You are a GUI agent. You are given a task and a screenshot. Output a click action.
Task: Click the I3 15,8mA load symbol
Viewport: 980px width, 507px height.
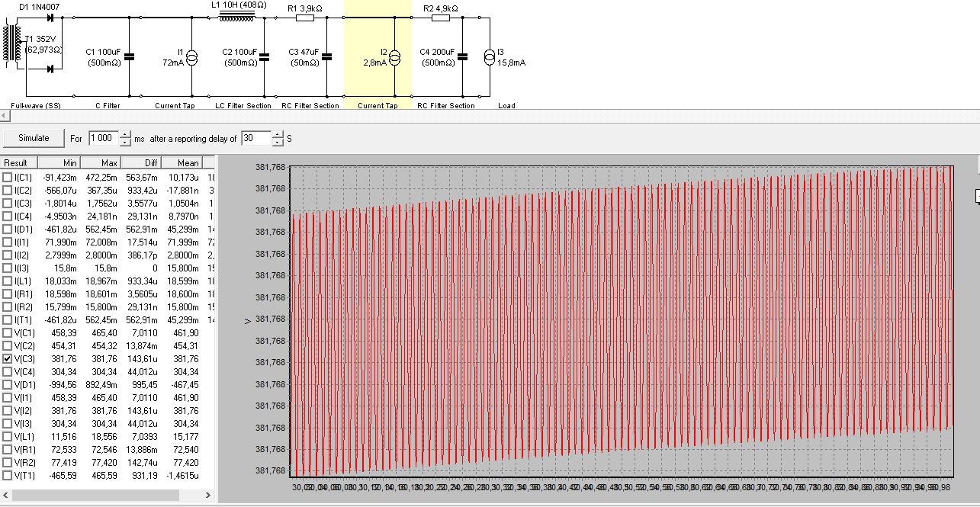click(x=490, y=56)
